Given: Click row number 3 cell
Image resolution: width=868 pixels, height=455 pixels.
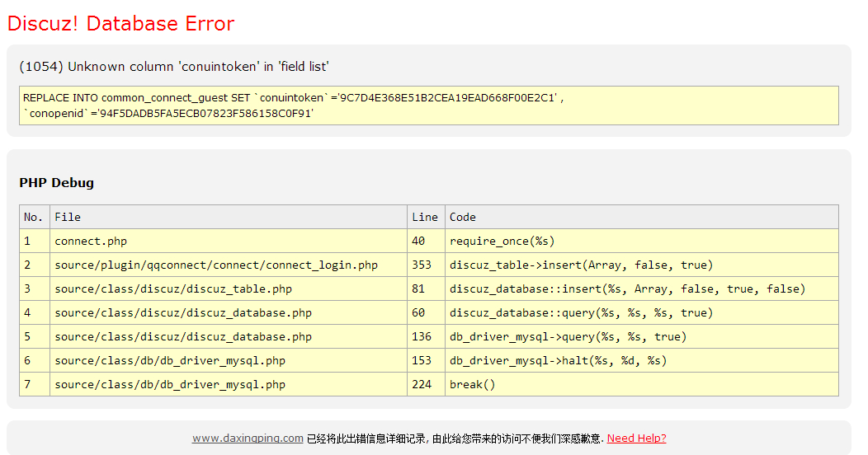Looking at the screenshot, I should click(x=35, y=288).
